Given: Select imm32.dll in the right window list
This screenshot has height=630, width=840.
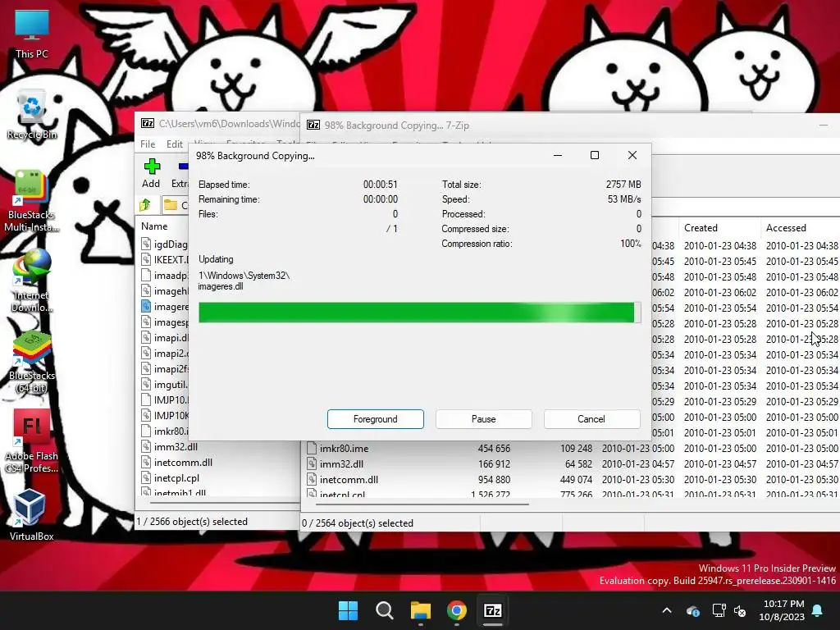Looking at the screenshot, I should 341,464.
